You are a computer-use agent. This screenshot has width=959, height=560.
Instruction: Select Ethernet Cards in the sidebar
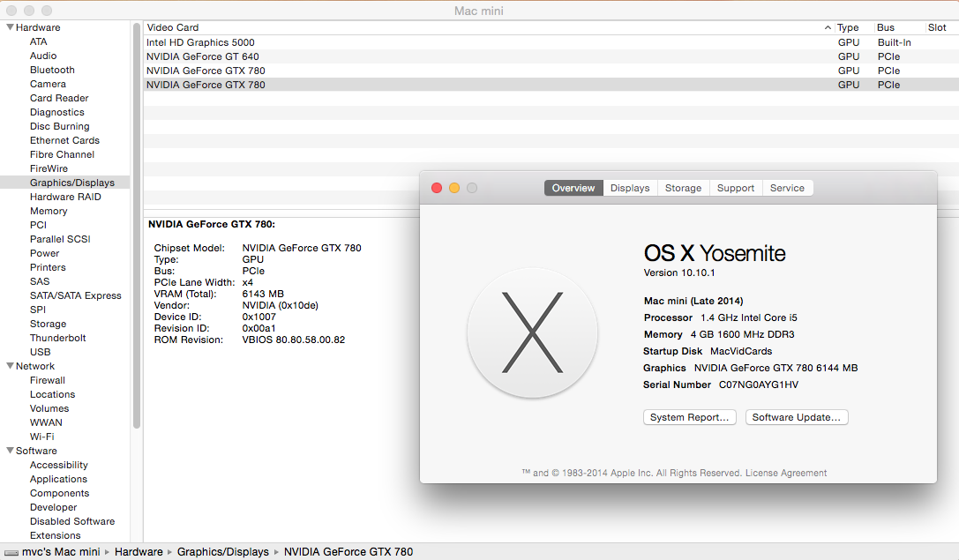pyautogui.click(x=64, y=140)
